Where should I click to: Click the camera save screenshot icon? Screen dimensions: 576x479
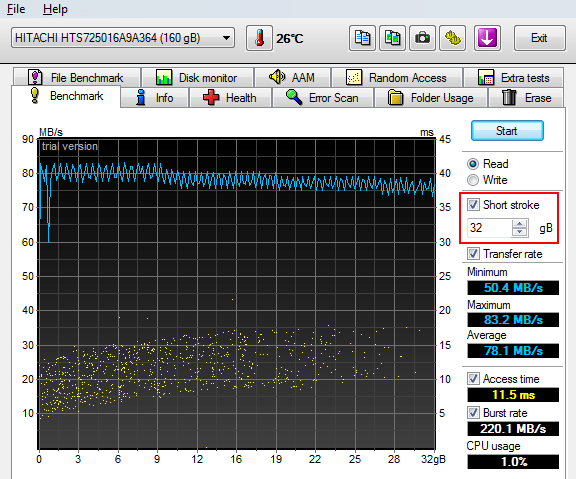(x=422, y=38)
